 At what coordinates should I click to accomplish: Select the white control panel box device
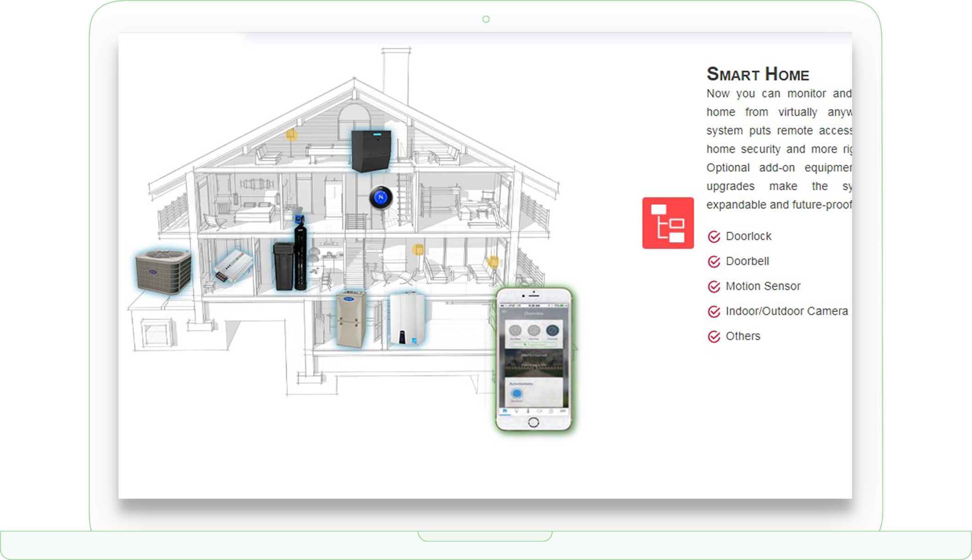tap(233, 266)
